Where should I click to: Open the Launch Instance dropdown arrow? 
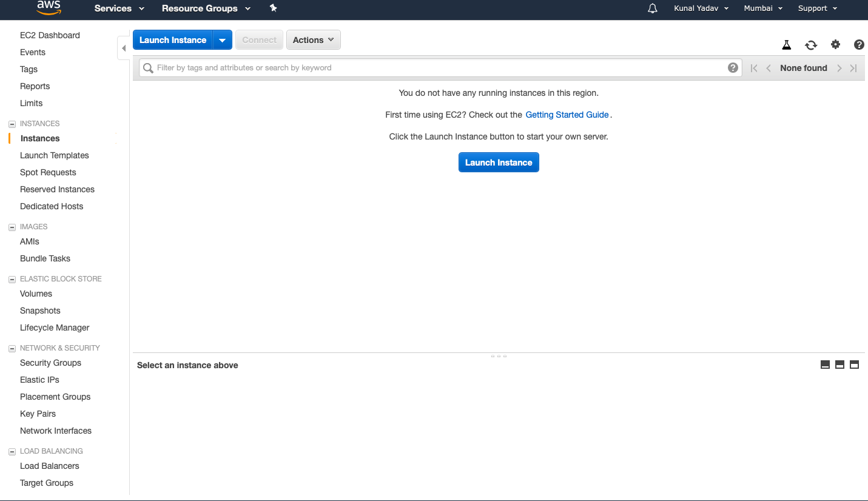click(222, 40)
